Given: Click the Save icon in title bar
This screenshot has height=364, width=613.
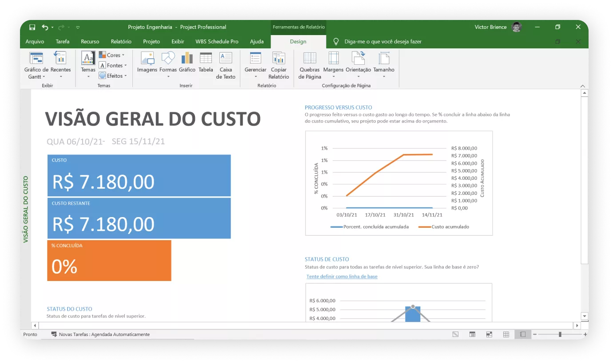Looking at the screenshot, I should 32,27.
